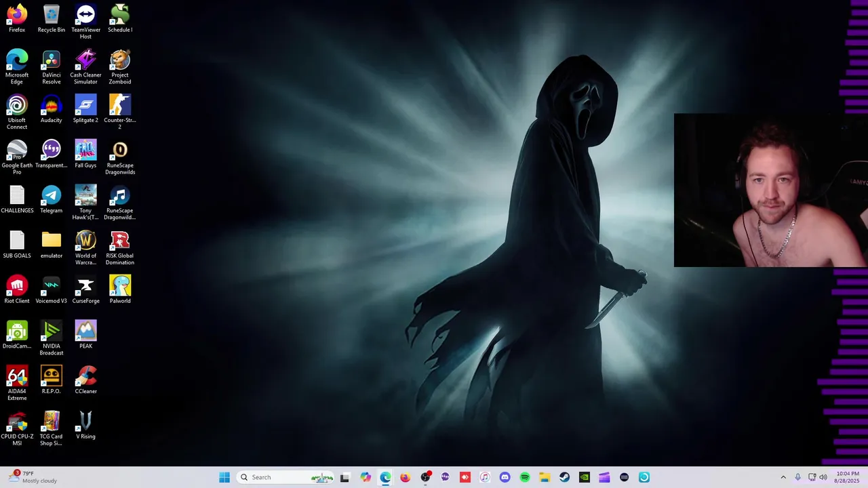Select the NVIDIA Broadcast shortcut
The image size is (868, 488).
(x=52, y=338)
